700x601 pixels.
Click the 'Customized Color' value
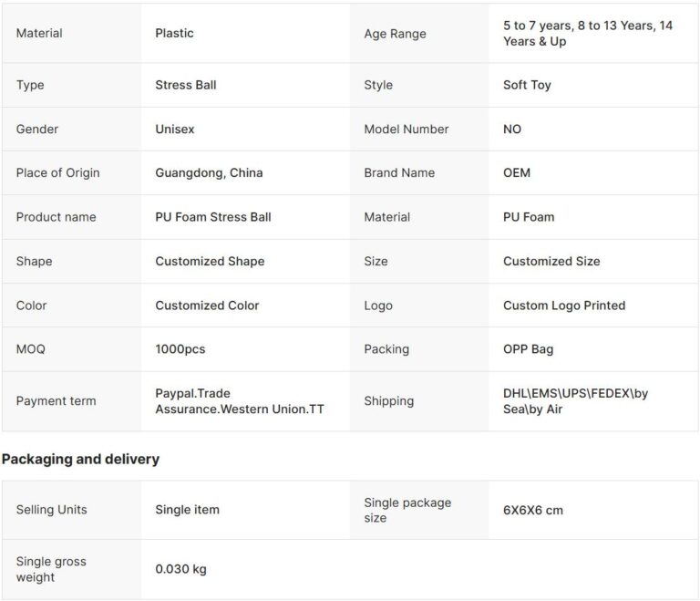(207, 306)
